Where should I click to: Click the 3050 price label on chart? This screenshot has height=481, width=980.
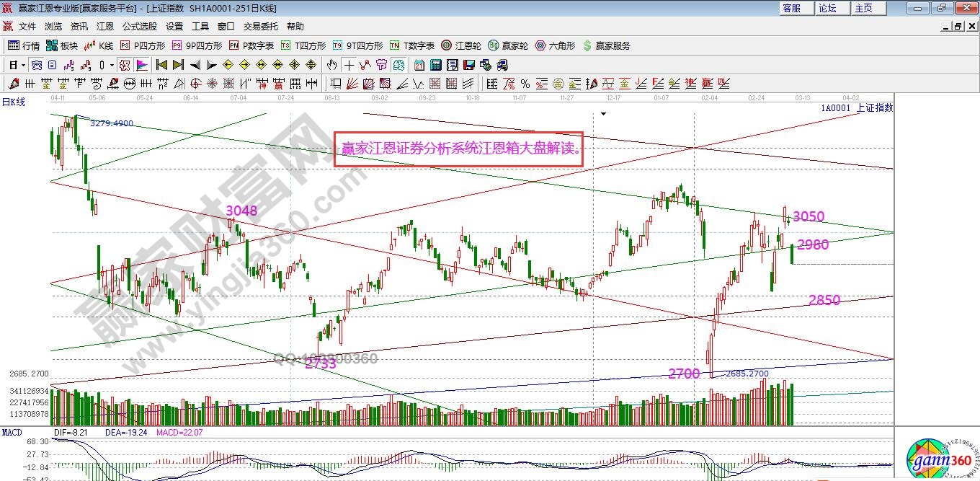click(x=808, y=216)
